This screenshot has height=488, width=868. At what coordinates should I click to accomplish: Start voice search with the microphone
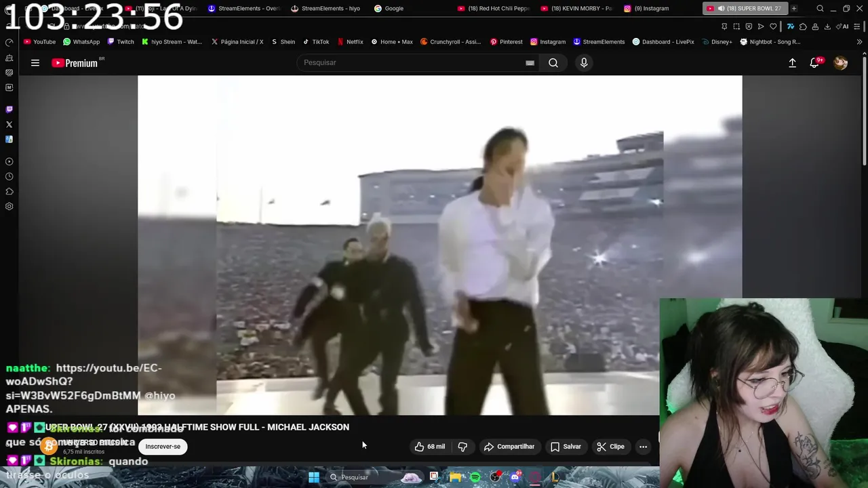click(x=584, y=63)
